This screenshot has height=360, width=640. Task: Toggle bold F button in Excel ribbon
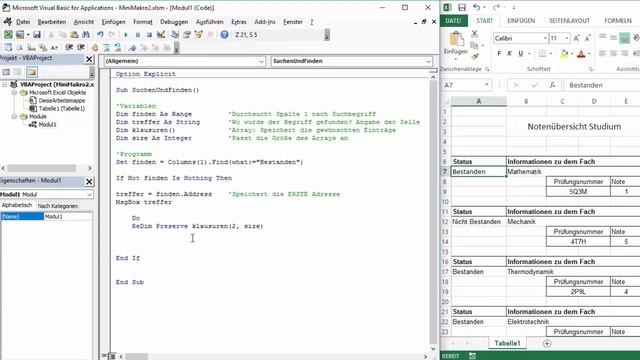(x=499, y=53)
